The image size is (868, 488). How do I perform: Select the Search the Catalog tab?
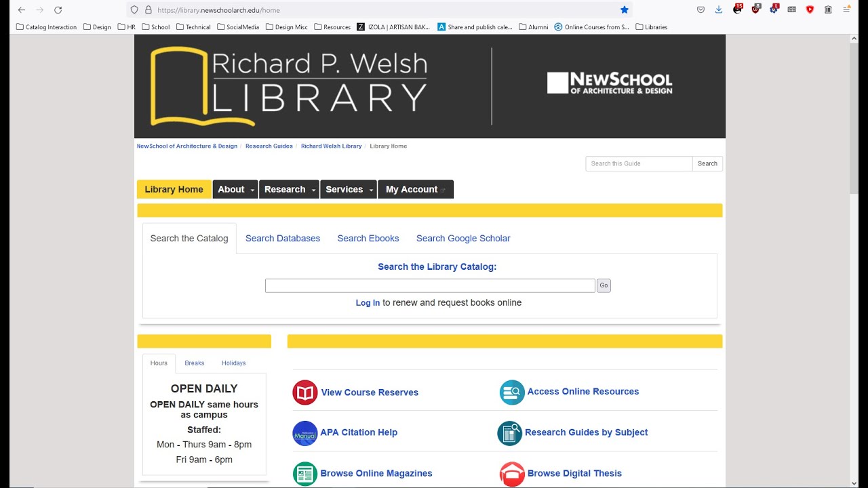[x=189, y=239]
